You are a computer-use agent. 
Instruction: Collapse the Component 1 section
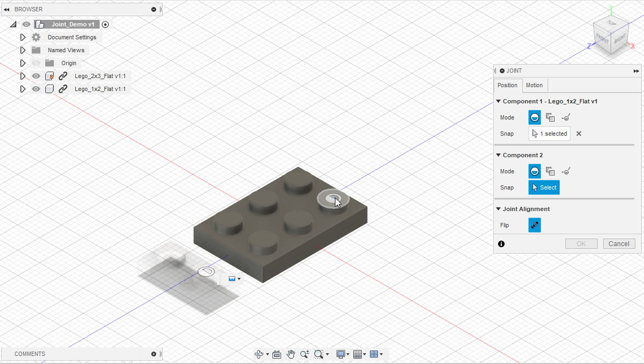(498, 101)
